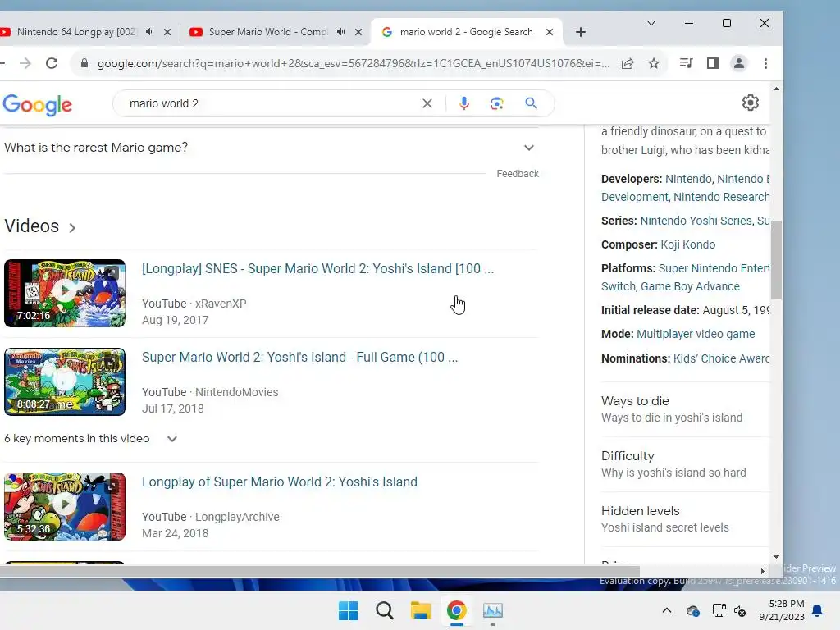Click the scroll down arrow
The width and height of the screenshot is (840, 630).
tap(776, 557)
